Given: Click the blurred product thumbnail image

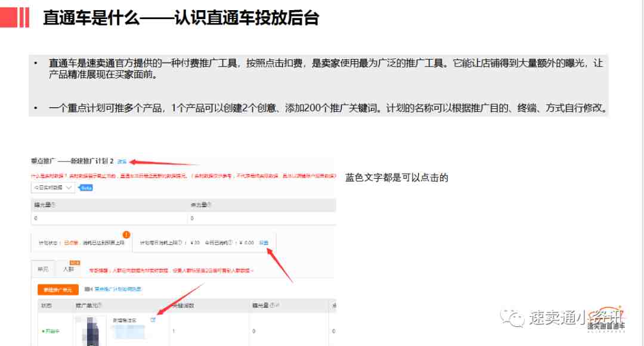Looking at the screenshot, I should coord(91,330).
